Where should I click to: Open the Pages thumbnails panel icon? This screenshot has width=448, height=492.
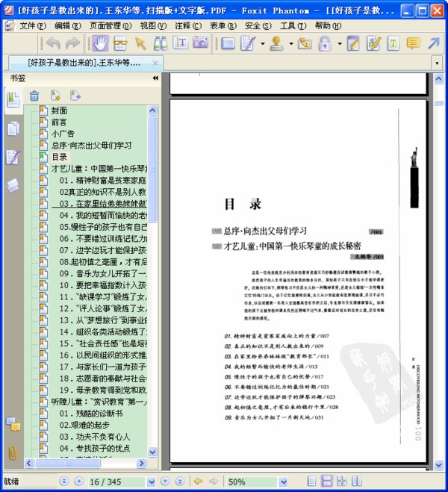click(x=13, y=128)
